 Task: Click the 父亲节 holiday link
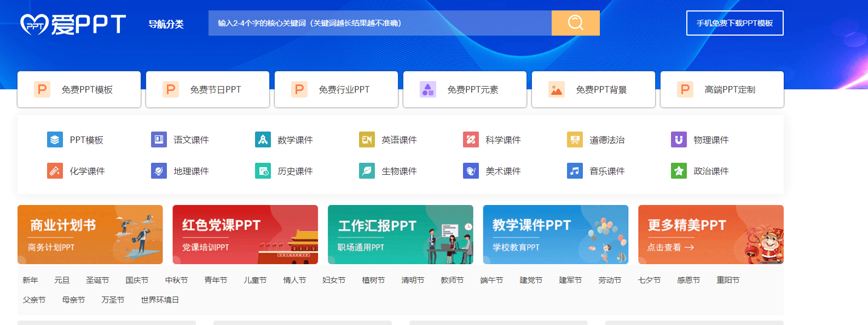pos(34,300)
